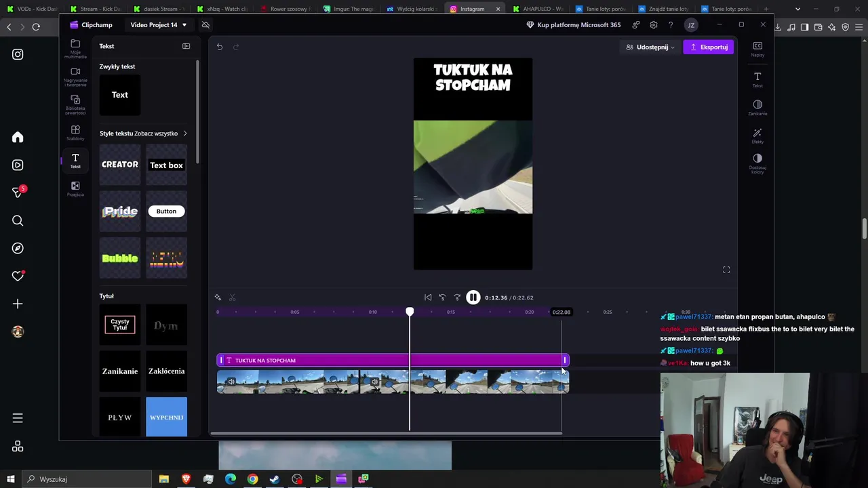The width and height of the screenshot is (868, 488).
Task: Toggle fullscreen preview icon
Action: 726,270
